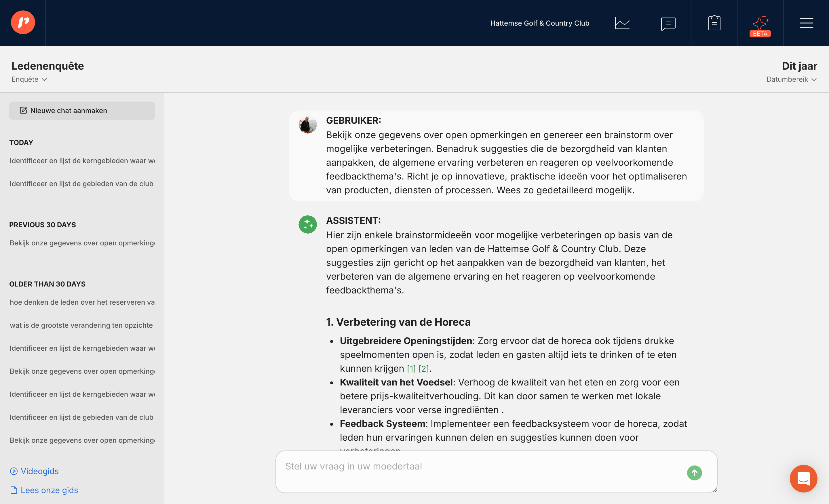Open chat 'wat is de grootste verandering'
829x504 pixels.
click(81, 325)
